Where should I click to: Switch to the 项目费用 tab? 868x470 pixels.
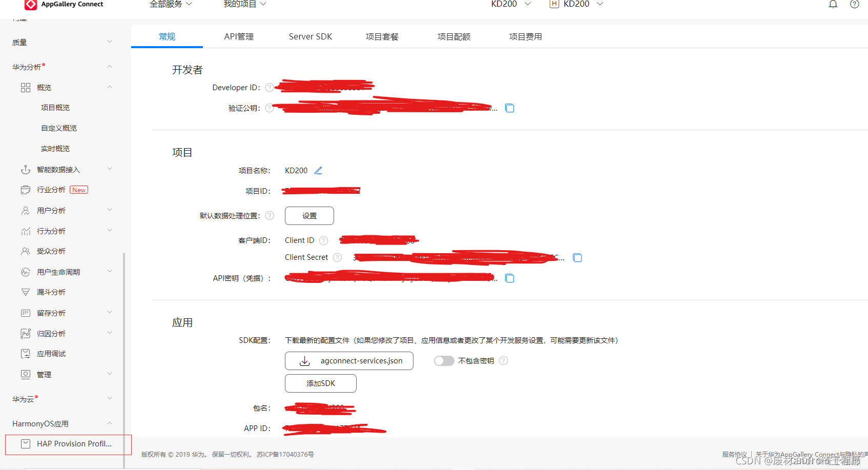click(526, 36)
